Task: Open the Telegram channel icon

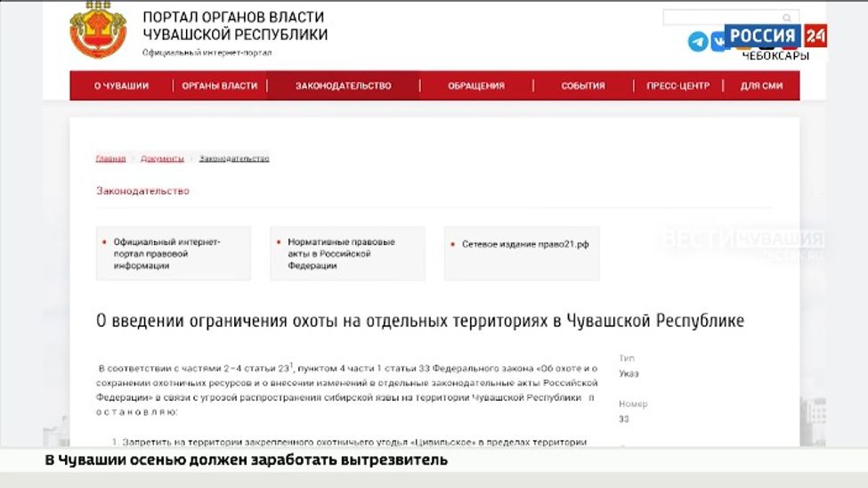Action: click(x=698, y=42)
